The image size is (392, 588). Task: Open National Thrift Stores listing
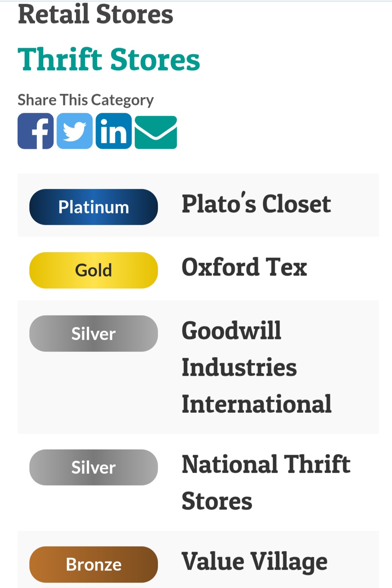pos(266,482)
